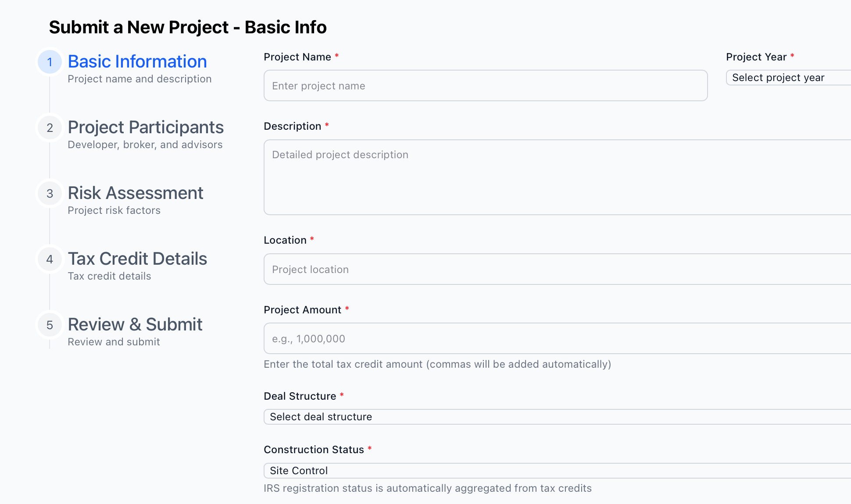This screenshot has height=504, width=851.
Task: Click the Basic Information step label
Action: (137, 61)
